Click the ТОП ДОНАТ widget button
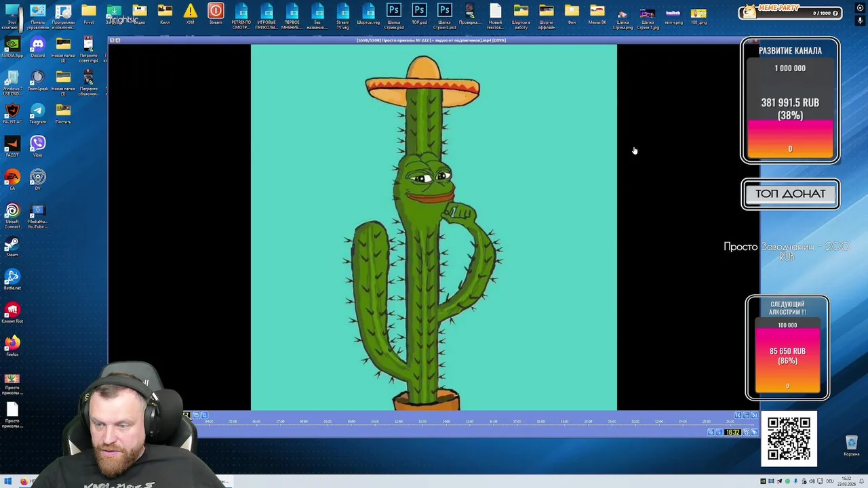The width and height of the screenshot is (868, 488). point(791,194)
